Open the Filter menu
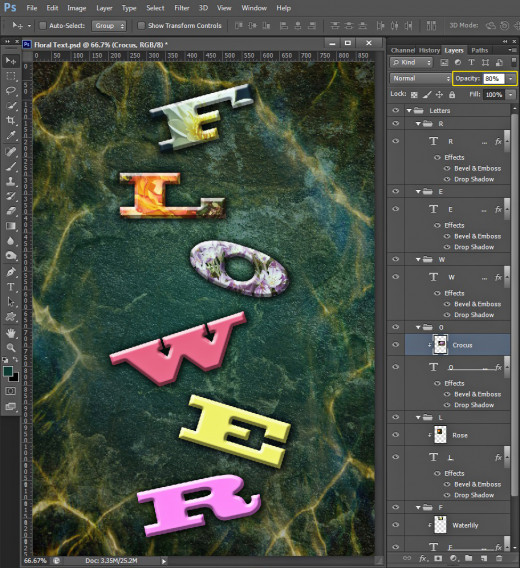Image resolution: width=520 pixels, height=568 pixels. 182,8
